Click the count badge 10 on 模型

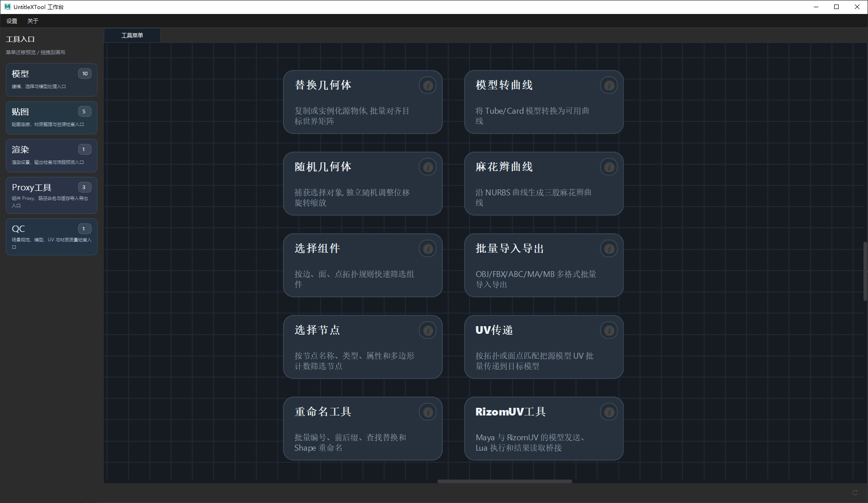[x=85, y=74]
